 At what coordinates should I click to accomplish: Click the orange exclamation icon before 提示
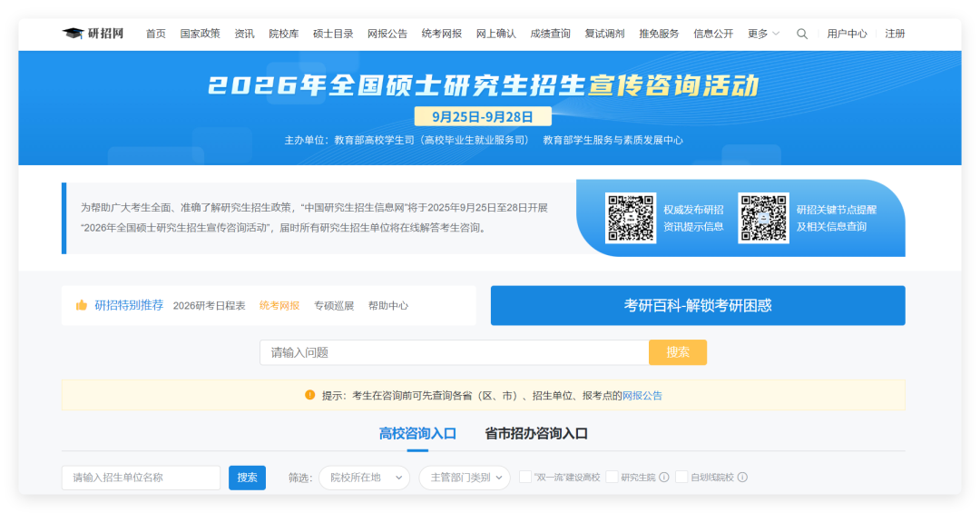[x=310, y=395]
